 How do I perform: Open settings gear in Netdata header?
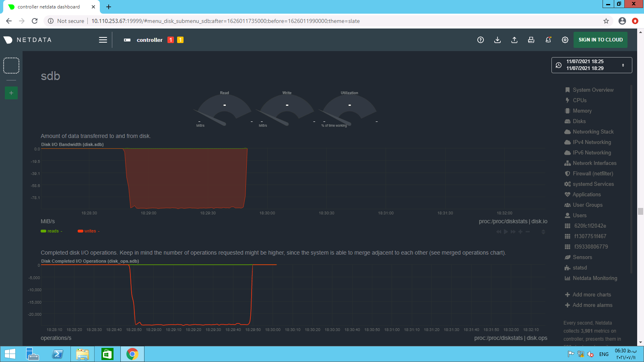click(565, 40)
